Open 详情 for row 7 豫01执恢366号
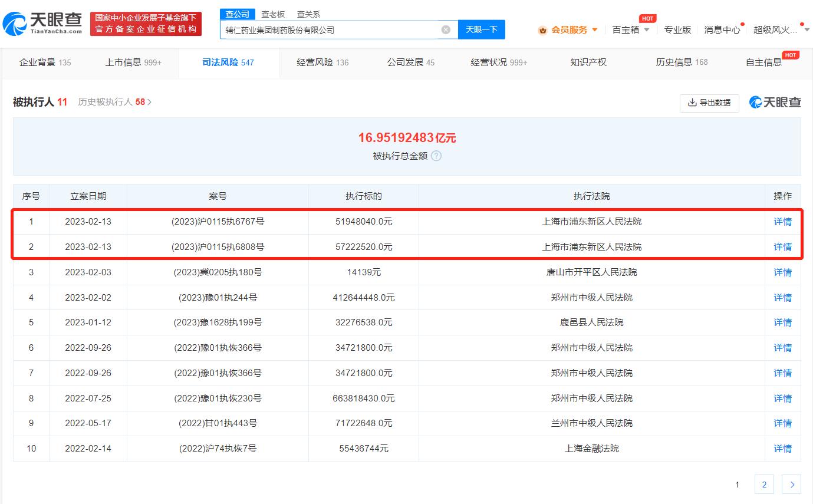 (783, 373)
